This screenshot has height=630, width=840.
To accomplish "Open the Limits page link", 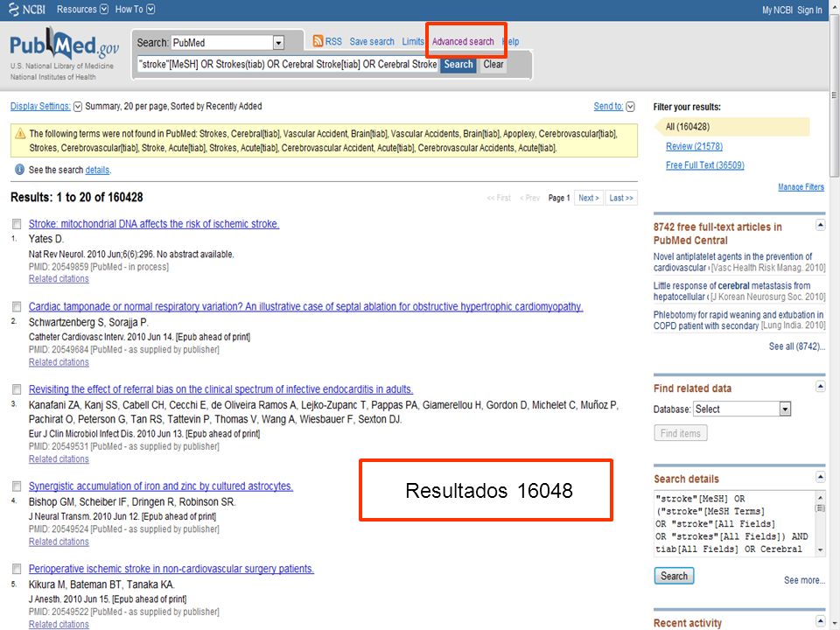I will coord(413,41).
